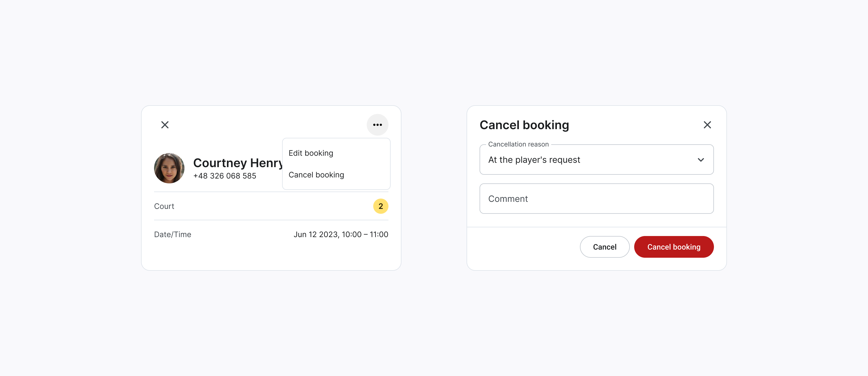Open the cancellation reason dropdown
868x376 pixels.
[596, 160]
